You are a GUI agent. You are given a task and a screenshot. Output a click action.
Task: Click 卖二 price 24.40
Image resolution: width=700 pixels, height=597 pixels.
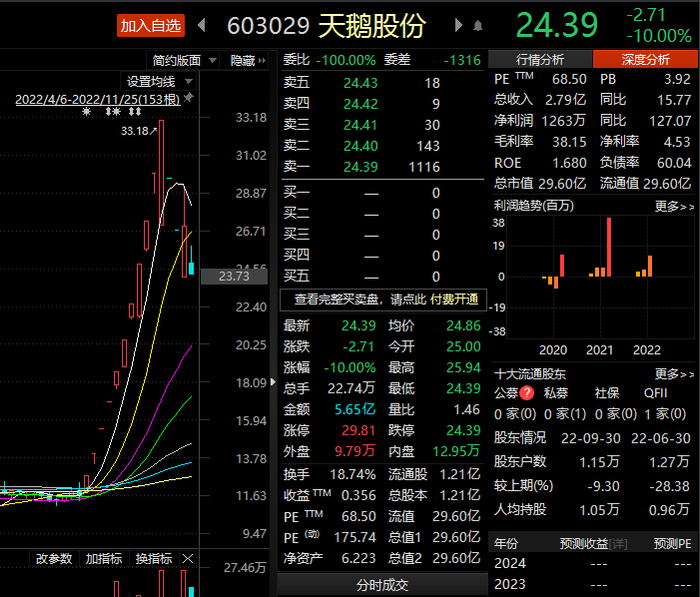click(x=360, y=146)
